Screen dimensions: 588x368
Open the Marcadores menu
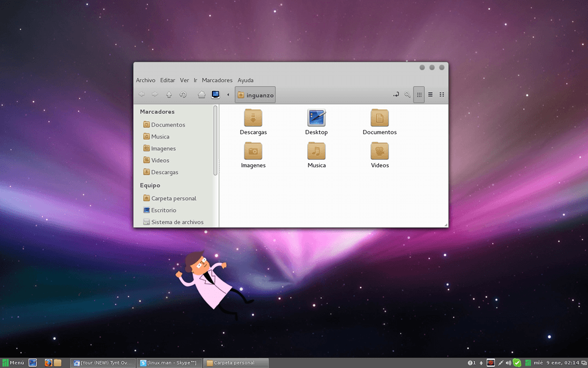[x=217, y=80]
